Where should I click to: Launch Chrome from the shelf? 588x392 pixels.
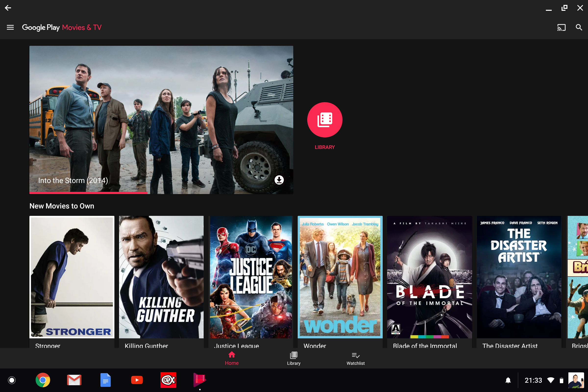point(43,380)
